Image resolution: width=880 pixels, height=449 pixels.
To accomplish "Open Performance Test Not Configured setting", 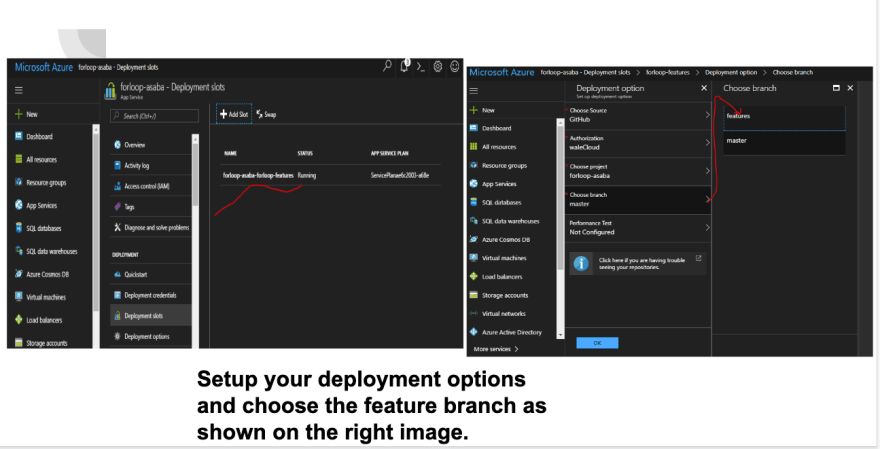I will [x=638, y=228].
